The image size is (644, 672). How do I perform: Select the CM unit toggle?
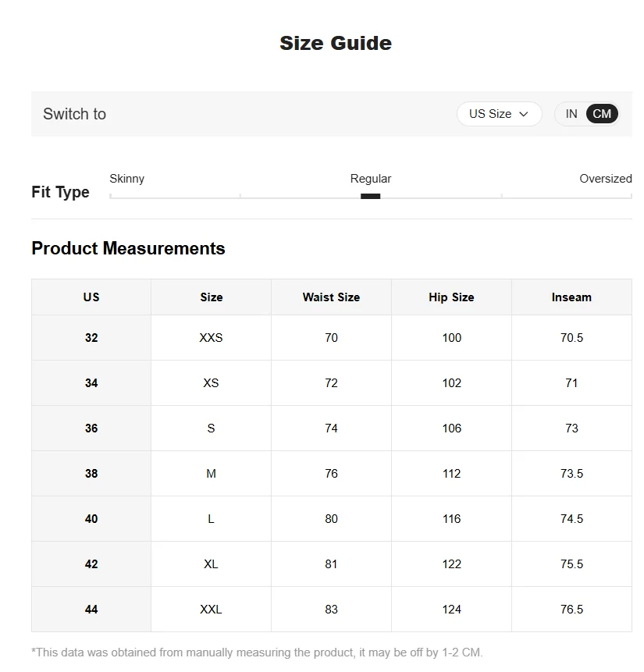pos(602,114)
